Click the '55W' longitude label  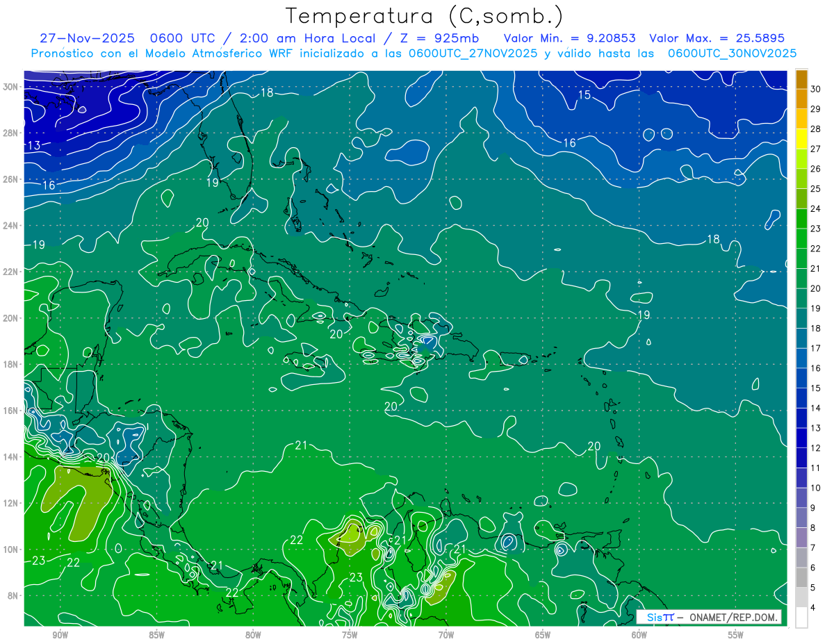coord(736,636)
